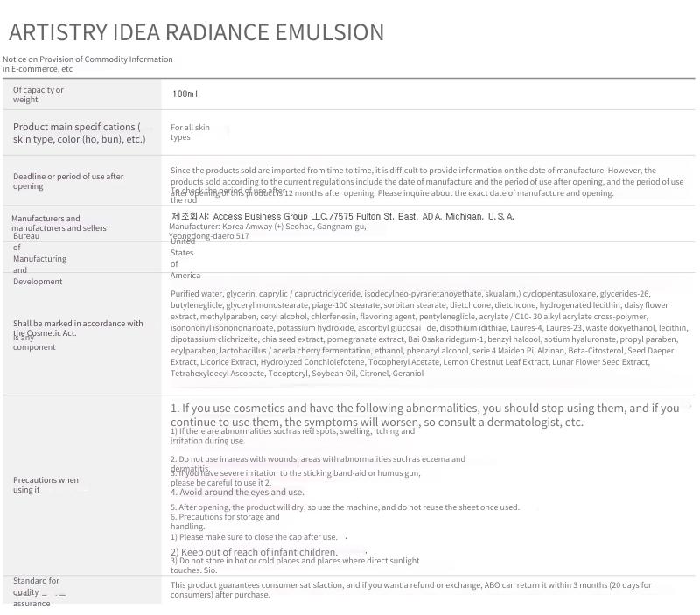This screenshot has height=615, width=700.
Task: Select "1) If there are abnormalities such as red spots"
Action: (x=293, y=436)
